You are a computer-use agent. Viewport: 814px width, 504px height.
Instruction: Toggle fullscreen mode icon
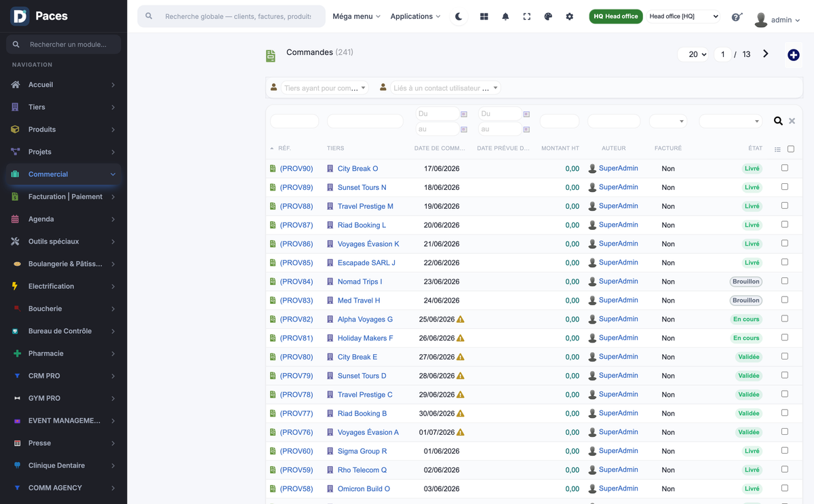pyautogui.click(x=526, y=16)
